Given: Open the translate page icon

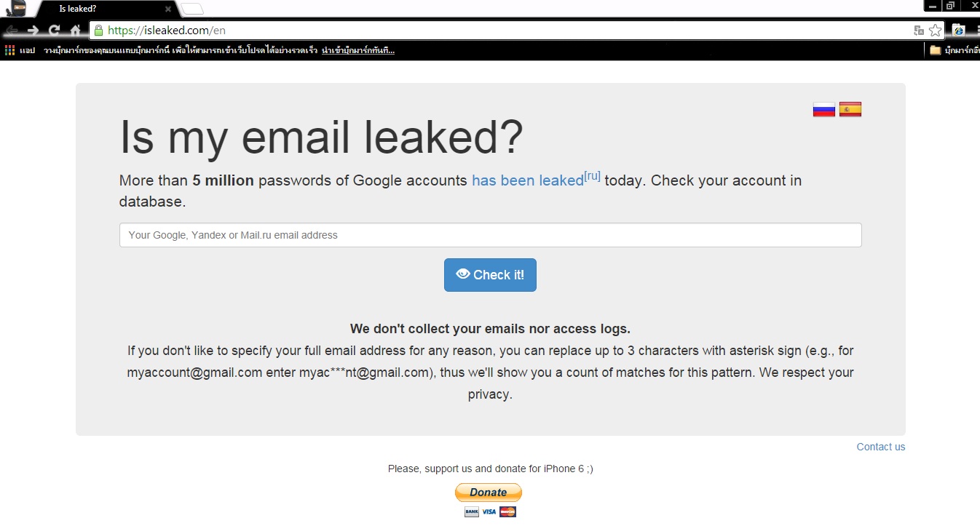Looking at the screenshot, I should [919, 31].
